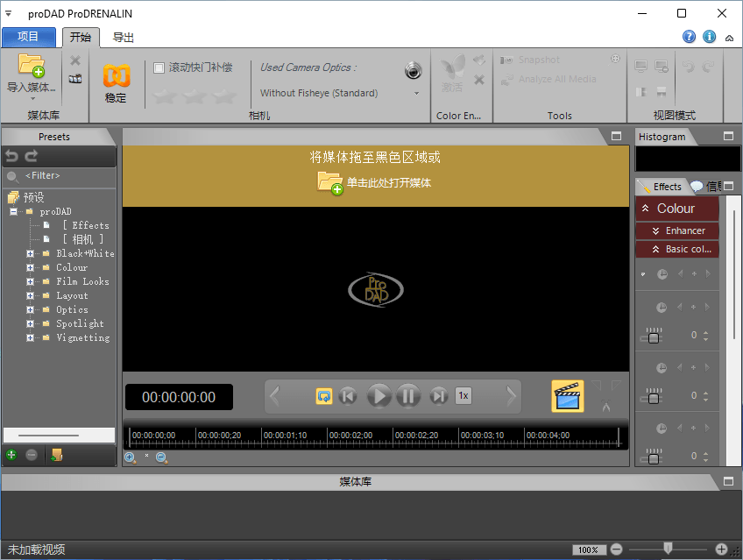This screenshot has width=743, height=560.
Task: Click the Import Media folder icon
Action: 32,66
